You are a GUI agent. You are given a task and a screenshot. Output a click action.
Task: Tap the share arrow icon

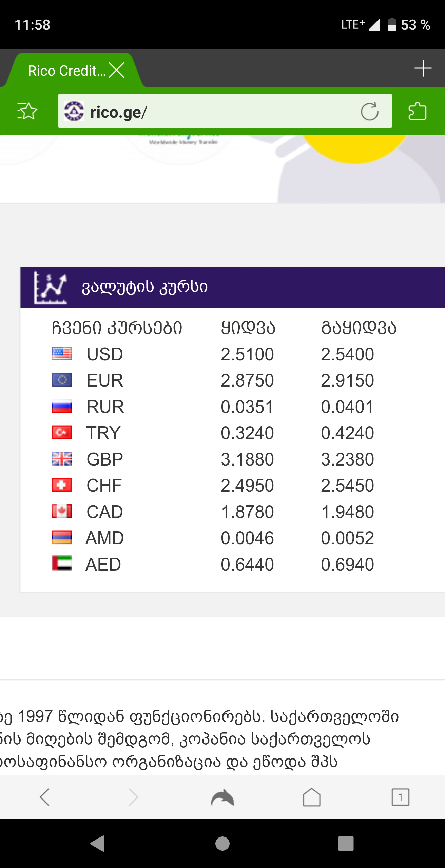tap(222, 797)
